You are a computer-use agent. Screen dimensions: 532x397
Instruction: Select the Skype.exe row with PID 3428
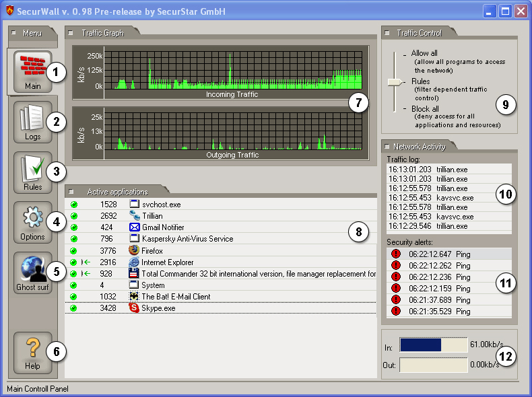tap(220, 308)
